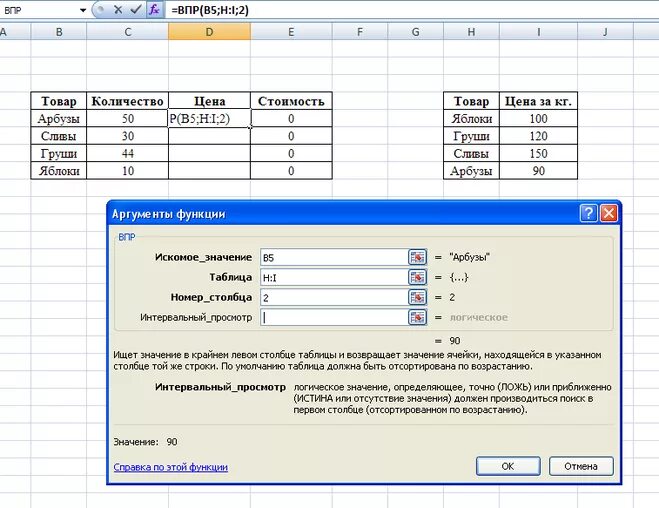This screenshot has height=508, width=659.
Task: Collapse dialog via Искомое_значение range selector icon
Action: click(417, 257)
